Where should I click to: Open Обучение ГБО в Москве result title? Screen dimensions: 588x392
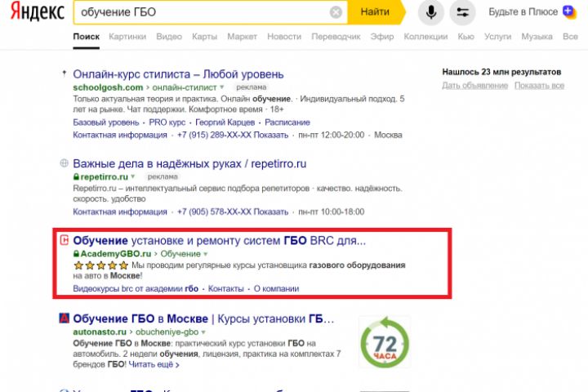coord(203,318)
